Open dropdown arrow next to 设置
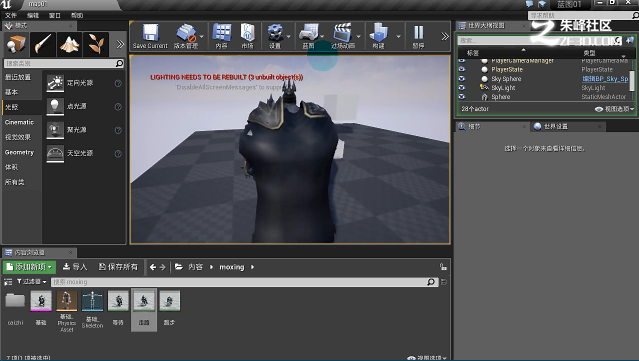 pos(289,37)
